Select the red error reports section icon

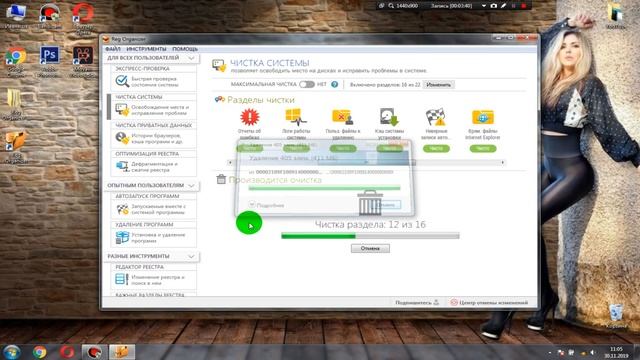coord(249,117)
